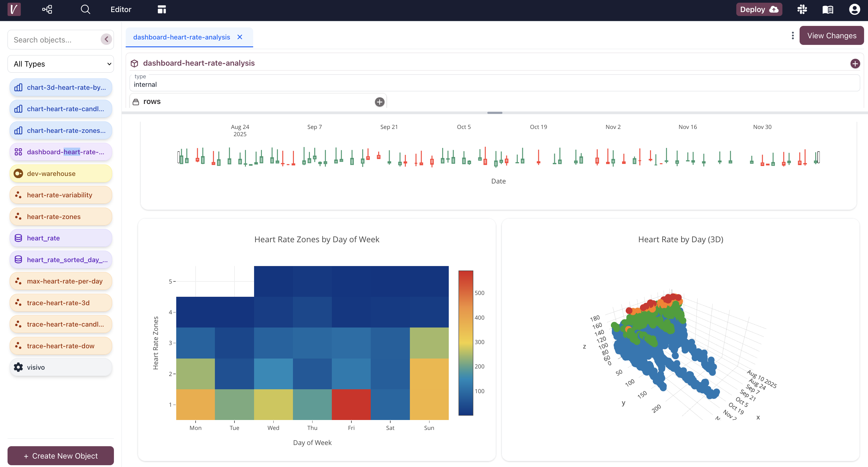
Task: Switch to the Editor menu item
Action: click(121, 9)
